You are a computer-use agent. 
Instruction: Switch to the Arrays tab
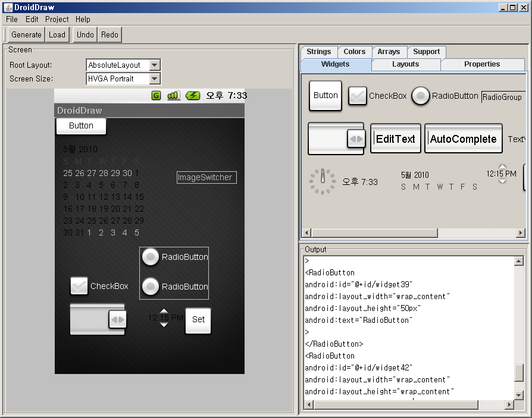click(x=389, y=52)
